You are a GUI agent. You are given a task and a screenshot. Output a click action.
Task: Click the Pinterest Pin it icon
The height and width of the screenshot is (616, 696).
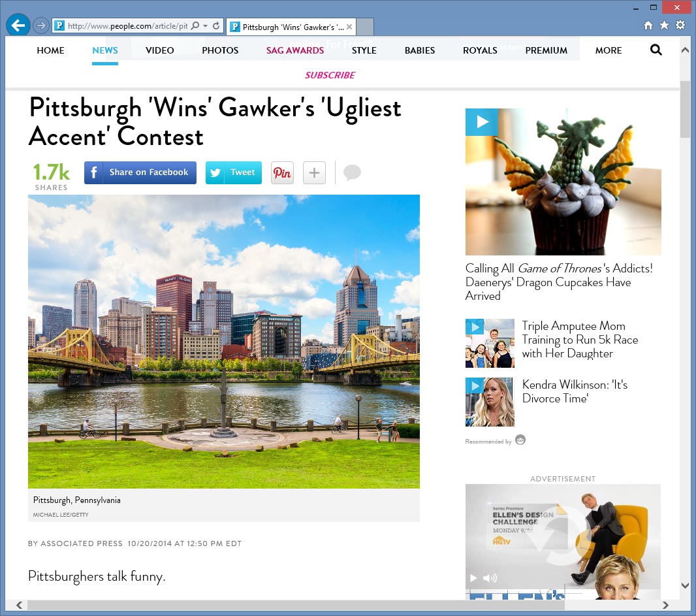coord(282,172)
